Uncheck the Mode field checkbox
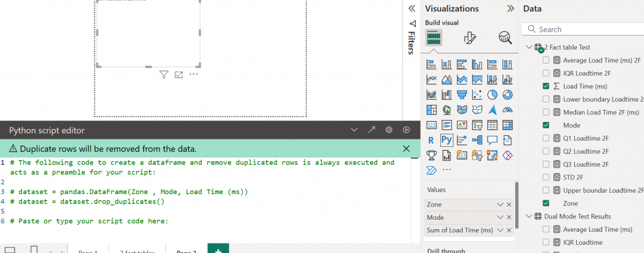Viewport: 644px width, 253px height. tap(546, 125)
